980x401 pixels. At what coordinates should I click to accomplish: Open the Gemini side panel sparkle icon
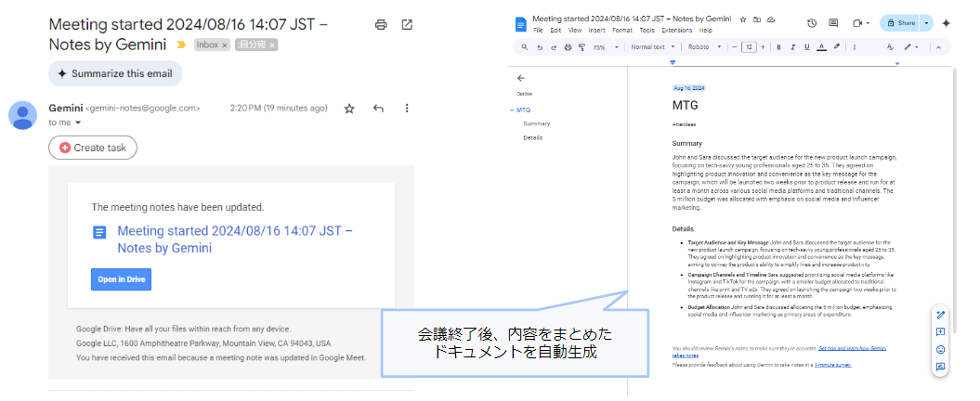click(947, 23)
